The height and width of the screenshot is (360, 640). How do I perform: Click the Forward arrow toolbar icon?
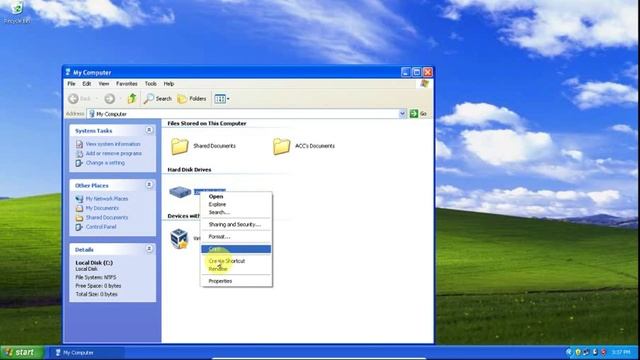[x=109, y=98]
